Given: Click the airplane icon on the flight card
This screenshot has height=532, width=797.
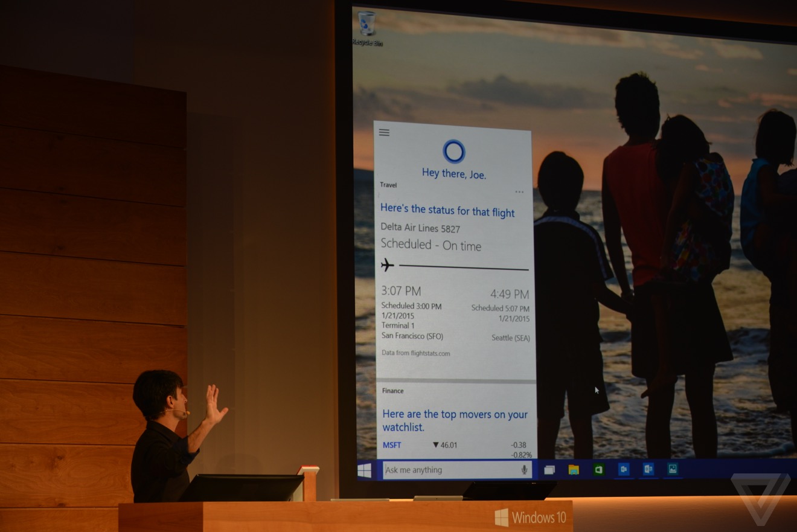Looking at the screenshot, I should (388, 264).
